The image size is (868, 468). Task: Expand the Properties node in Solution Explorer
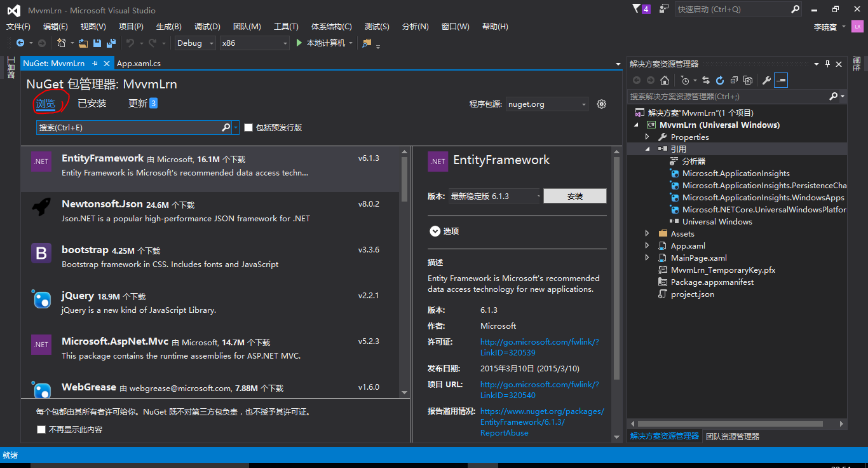[647, 137]
